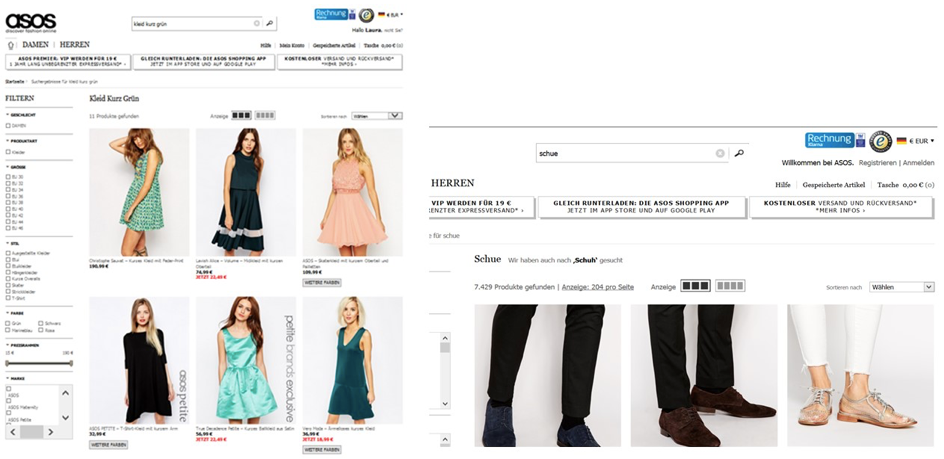Clear the 'kleid kurz grün' search field
The height and width of the screenshot is (459, 944).
[x=256, y=23]
